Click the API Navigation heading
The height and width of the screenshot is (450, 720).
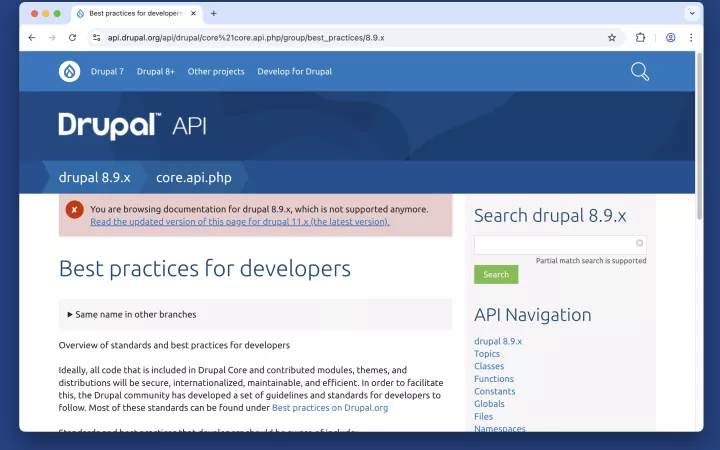pyautogui.click(x=533, y=315)
